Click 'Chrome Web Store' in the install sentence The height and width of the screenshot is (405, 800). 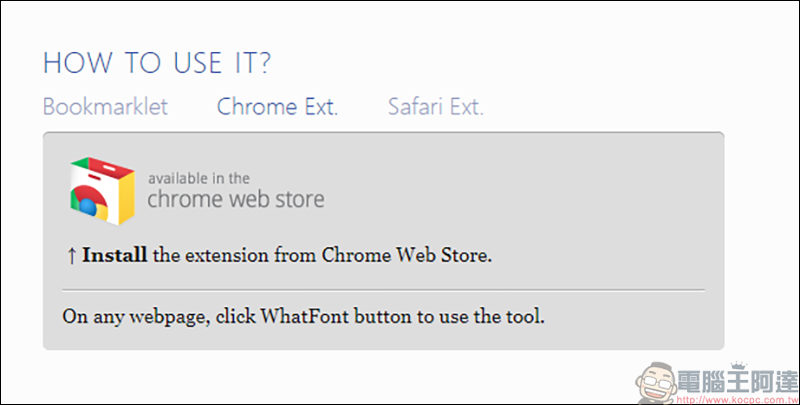[406, 255]
